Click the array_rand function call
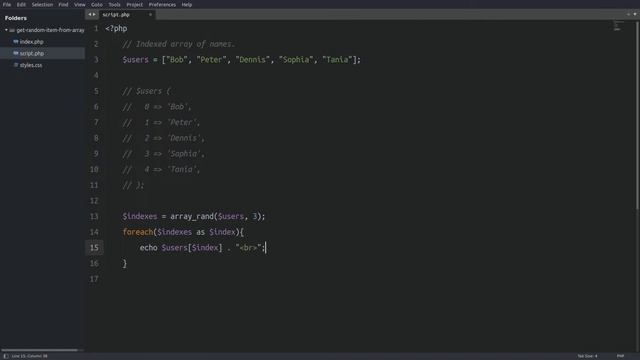Image resolution: width=640 pixels, height=360 pixels. click(x=192, y=216)
